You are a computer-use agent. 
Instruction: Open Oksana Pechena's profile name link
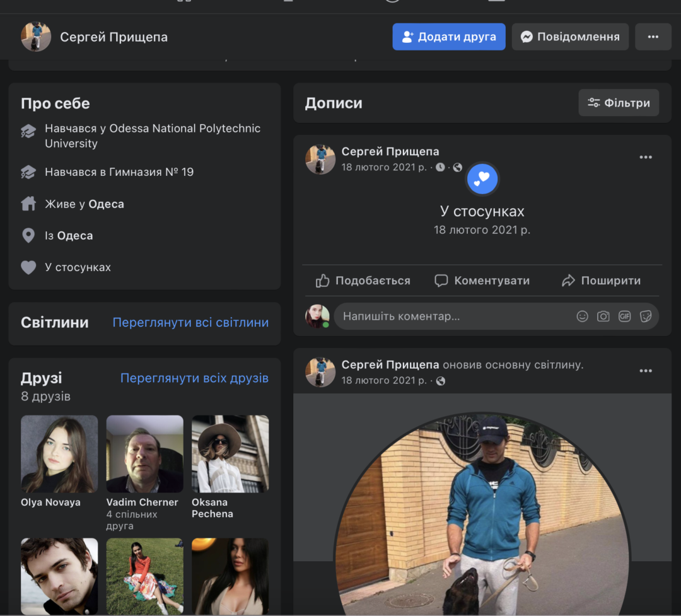212,508
